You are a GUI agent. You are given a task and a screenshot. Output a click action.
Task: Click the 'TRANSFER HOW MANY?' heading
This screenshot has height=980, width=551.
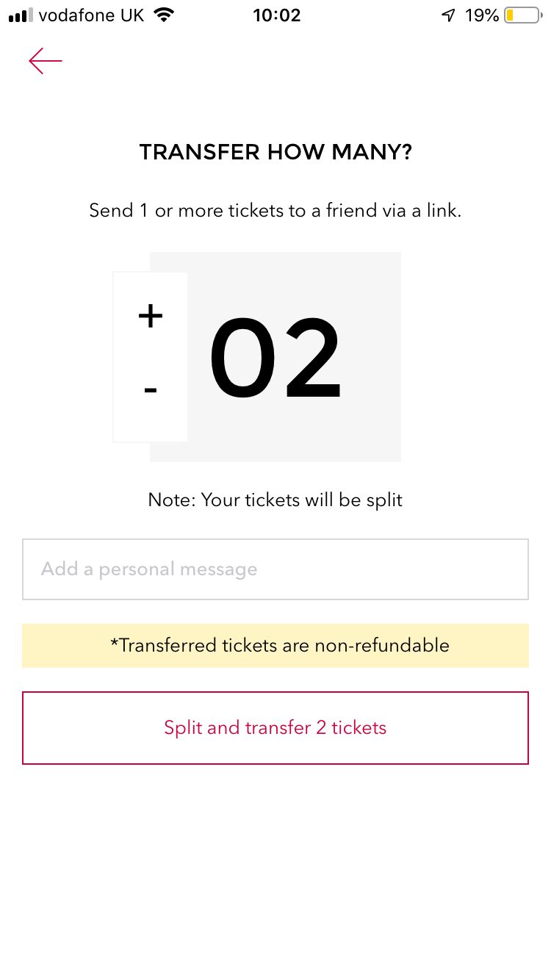pos(275,152)
